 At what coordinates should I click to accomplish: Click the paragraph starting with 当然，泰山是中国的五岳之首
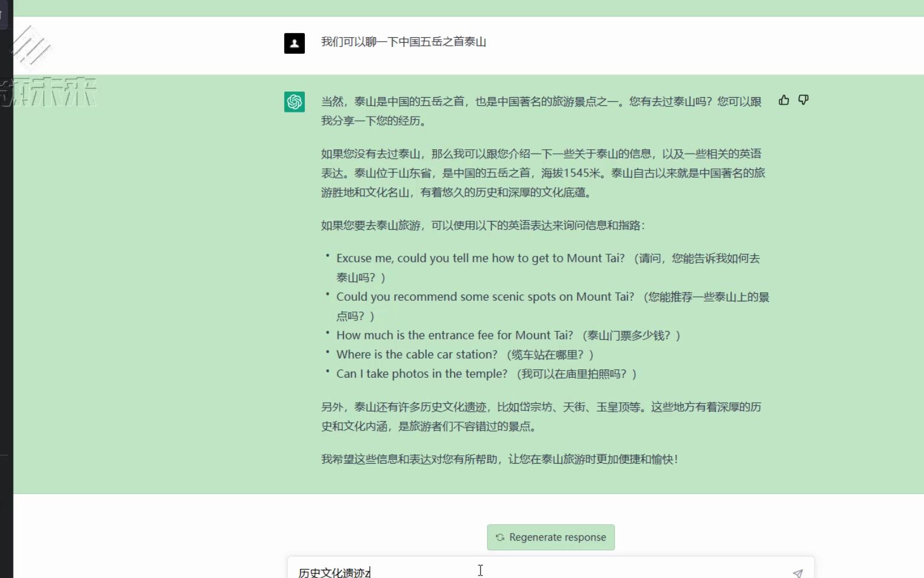pyautogui.click(x=542, y=111)
